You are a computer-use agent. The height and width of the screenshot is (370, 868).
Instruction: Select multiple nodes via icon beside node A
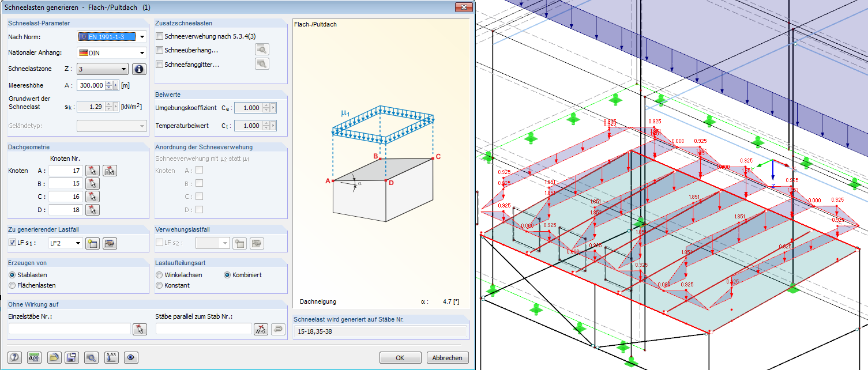click(110, 170)
